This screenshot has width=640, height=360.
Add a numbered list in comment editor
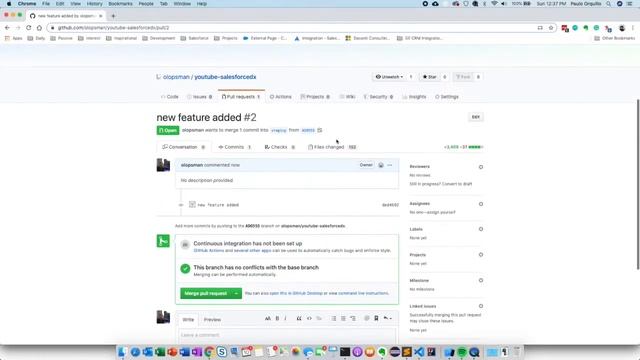(343, 318)
